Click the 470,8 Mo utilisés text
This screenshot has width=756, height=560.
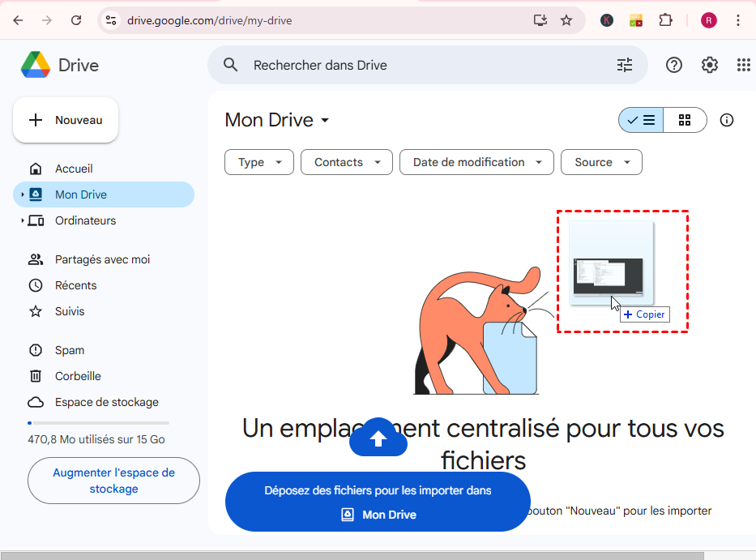coord(96,439)
